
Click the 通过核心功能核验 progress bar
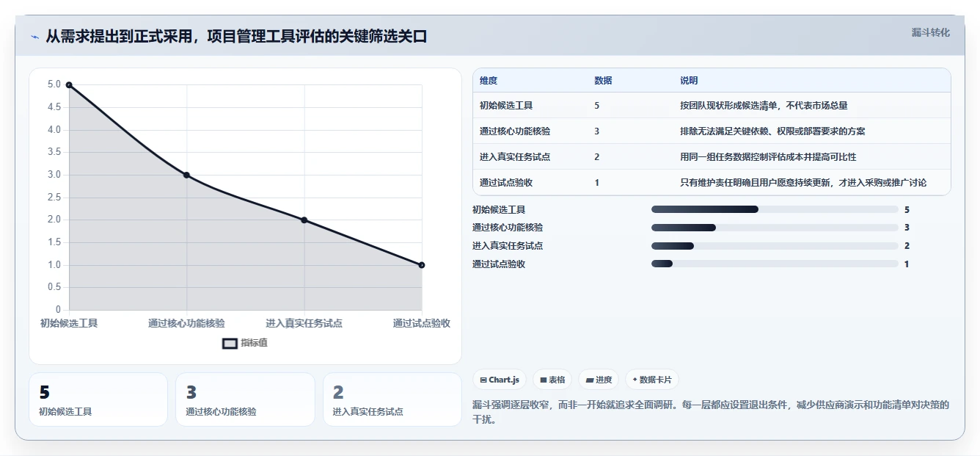775,228
